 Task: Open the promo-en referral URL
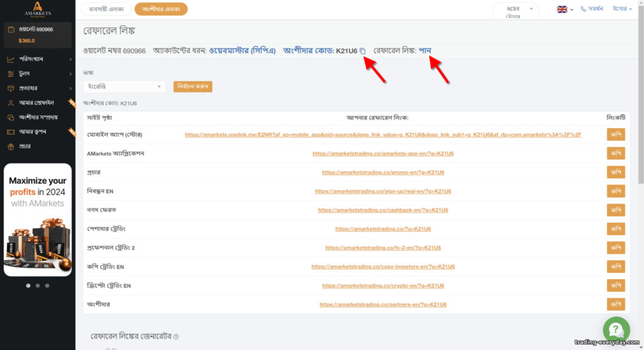383,172
